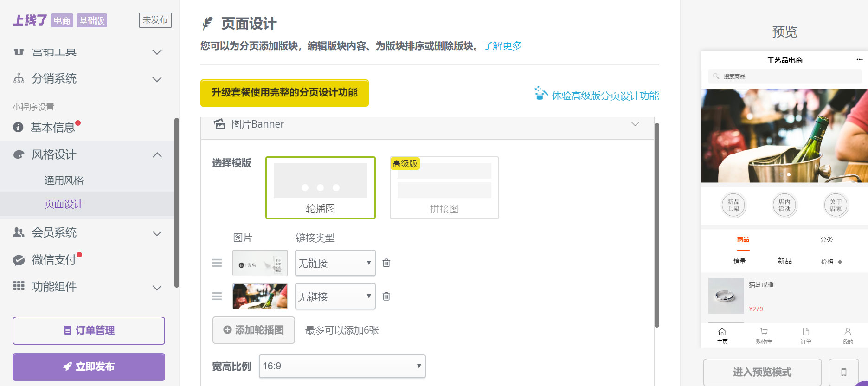Open the 了解更多 link
Image resolution: width=868 pixels, height=386 pixels.
pyautogui.click(x=502, y=46)
